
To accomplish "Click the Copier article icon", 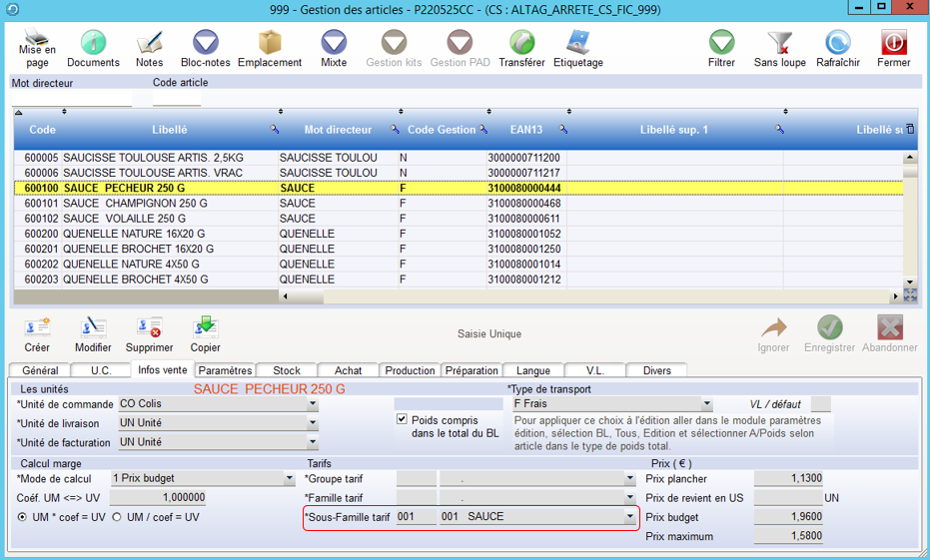I will pos(206,328).
